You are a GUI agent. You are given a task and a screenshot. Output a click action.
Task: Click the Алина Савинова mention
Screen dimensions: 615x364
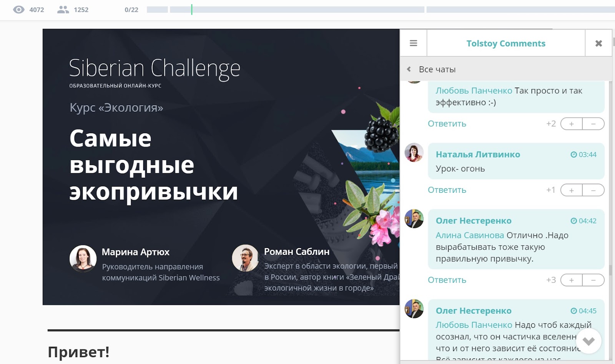pos(470,235)
